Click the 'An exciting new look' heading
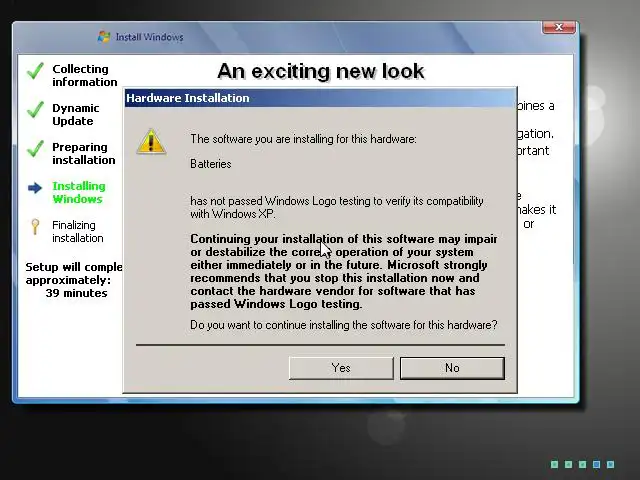This screenshot has height=480, width=640. click(321, 71)
